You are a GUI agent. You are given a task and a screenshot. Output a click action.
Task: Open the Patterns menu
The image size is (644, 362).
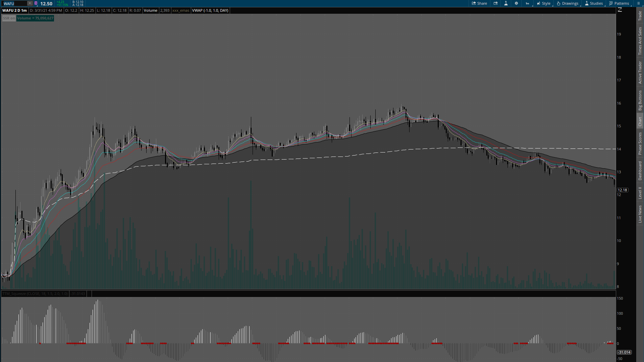[x=619, y=3]
